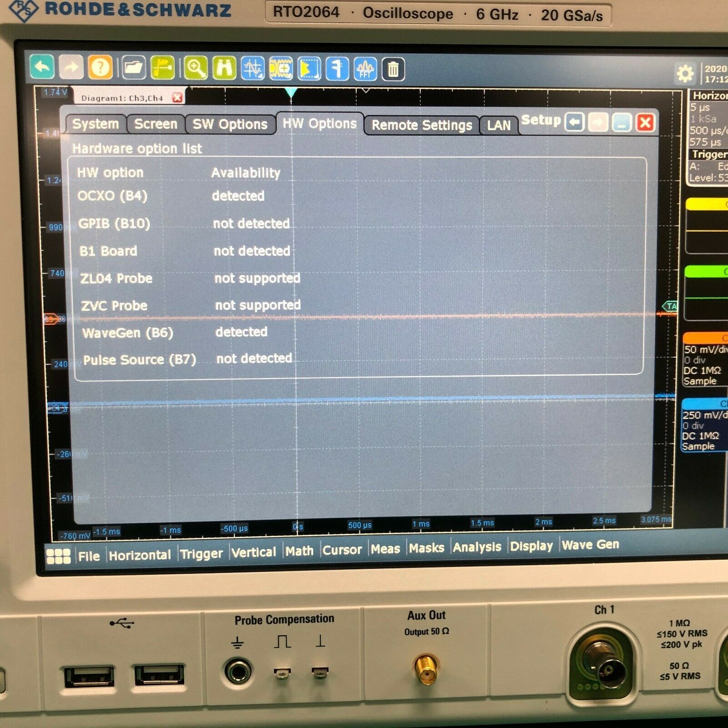The width and height of the screenshot is (728, 728).
Task: Click the Diagram1: Ch3,Ch4 tab label
Action: 122,98
